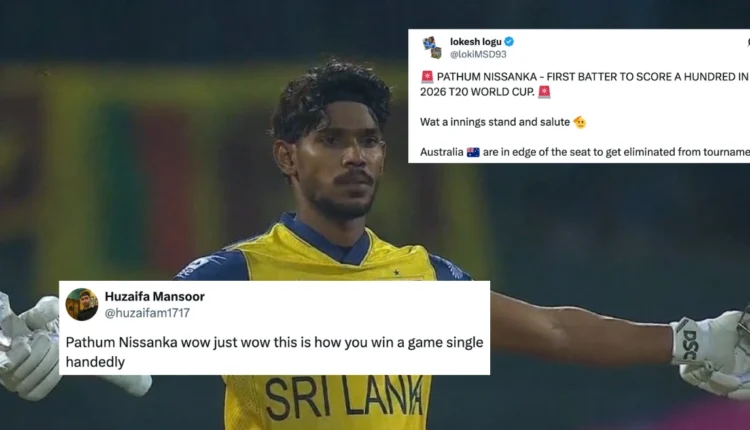
Task: Click the SRI LANKA lettering on the jersey
Action: click(x=343, y=397)
